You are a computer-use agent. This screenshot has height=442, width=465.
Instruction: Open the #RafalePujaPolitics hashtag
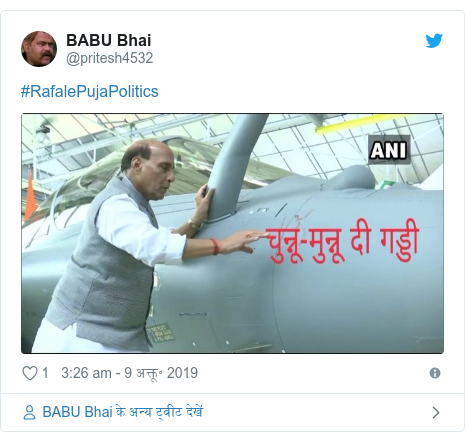coord(90,91)
